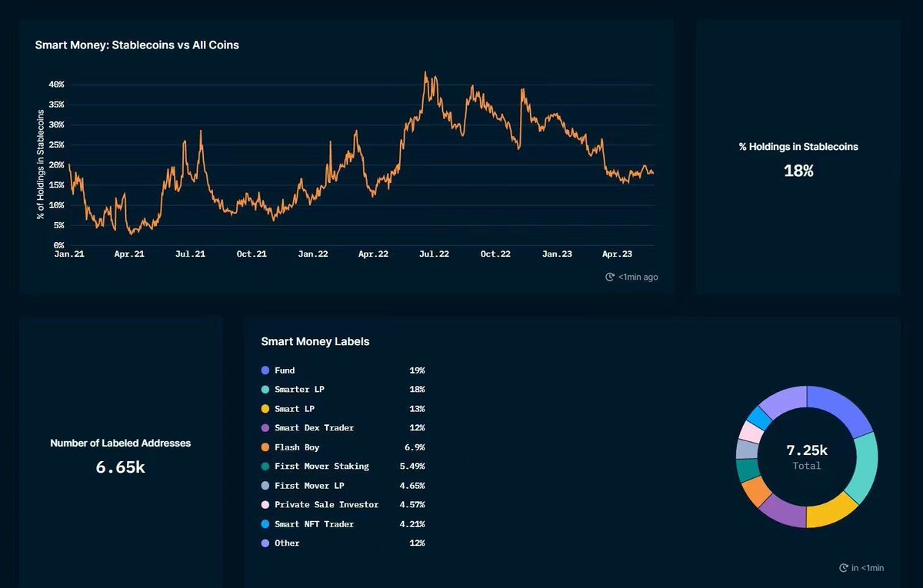Click the refresh icon beside '<1min ago'
Image resolution: width=923 pixels, height=588 pixels.
click(610, 277)
